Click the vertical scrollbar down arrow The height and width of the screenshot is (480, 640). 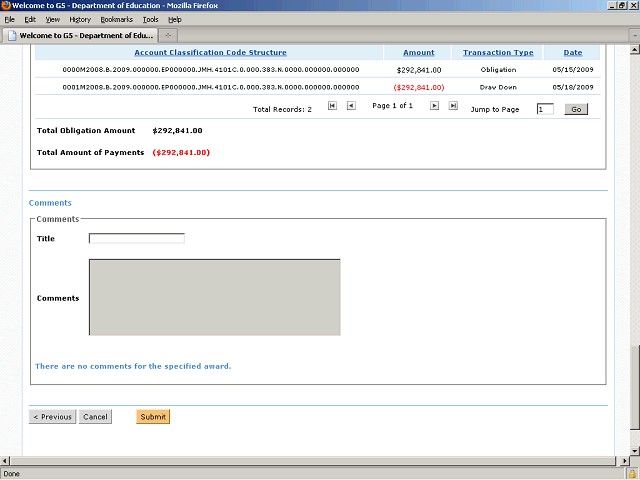click(x=634, y=451)
